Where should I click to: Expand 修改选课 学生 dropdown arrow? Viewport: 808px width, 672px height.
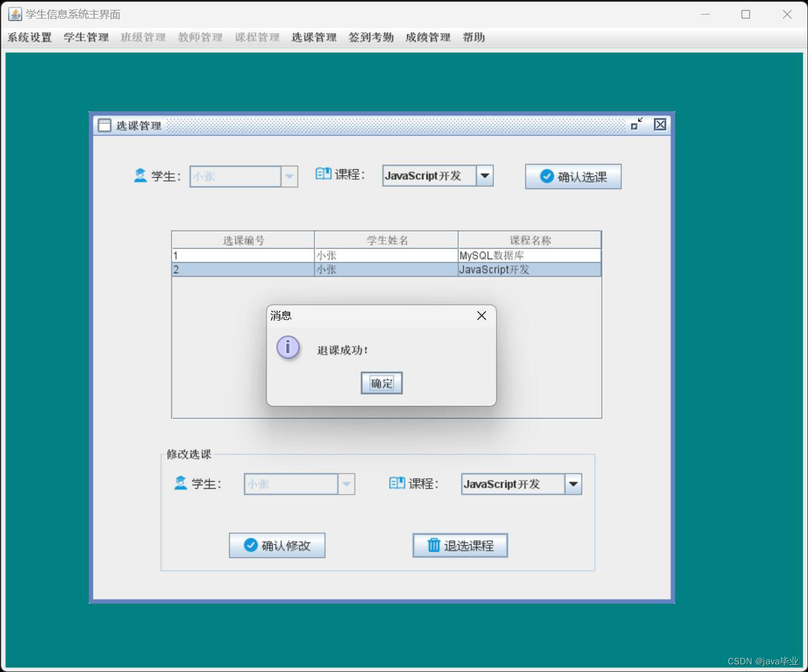click(x=346, y=484)
